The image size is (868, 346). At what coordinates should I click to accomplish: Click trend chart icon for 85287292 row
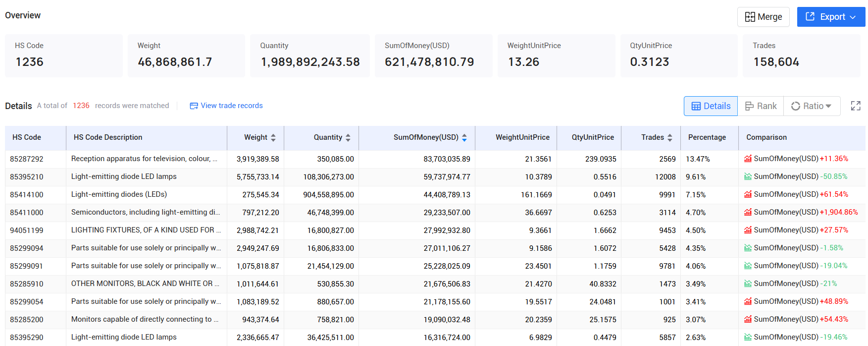tap(748, 159)
